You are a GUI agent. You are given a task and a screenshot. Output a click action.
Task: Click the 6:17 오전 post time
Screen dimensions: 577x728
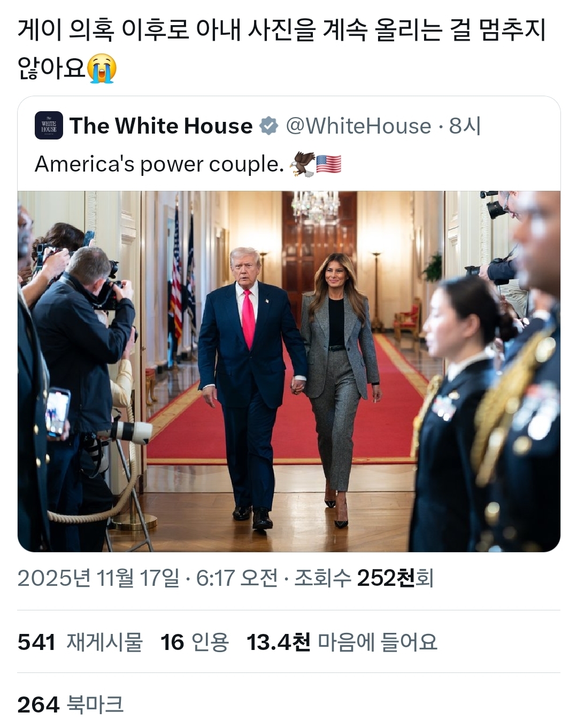pos(237,578)
